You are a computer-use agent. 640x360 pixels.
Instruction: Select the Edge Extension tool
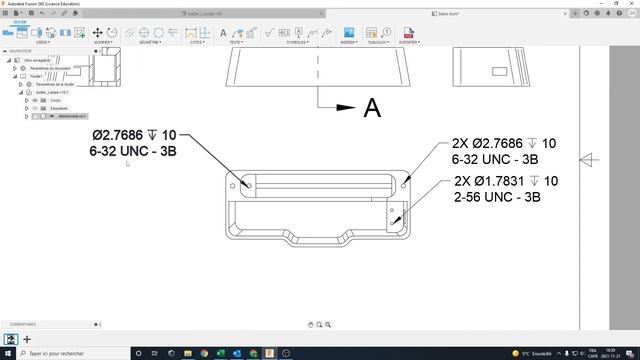[173, 33]
